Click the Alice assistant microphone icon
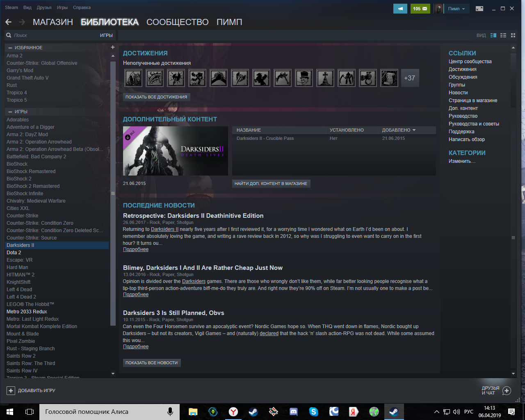The image size is (525, 420). pos(170,411)
